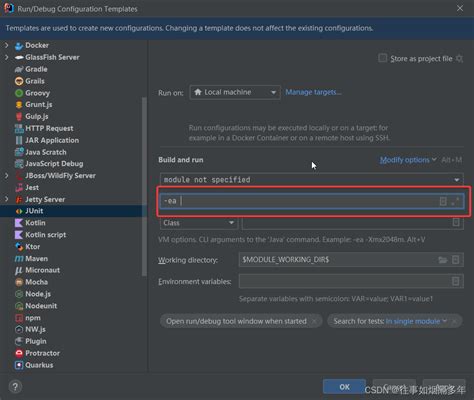Viewport: 474px width, 400px height.
Task: Click icon at end of class field
Action: click(456, 222)
